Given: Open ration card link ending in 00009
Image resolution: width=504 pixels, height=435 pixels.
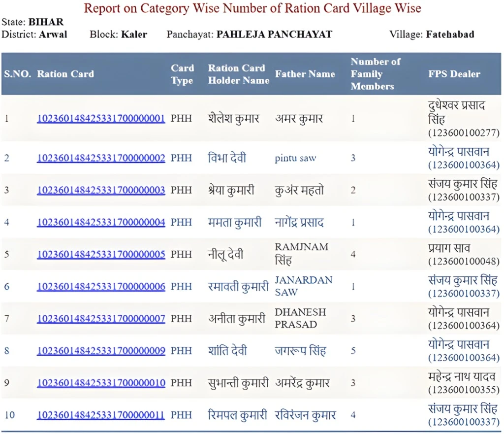Looking at the screenshot, I should pos(101,351).
